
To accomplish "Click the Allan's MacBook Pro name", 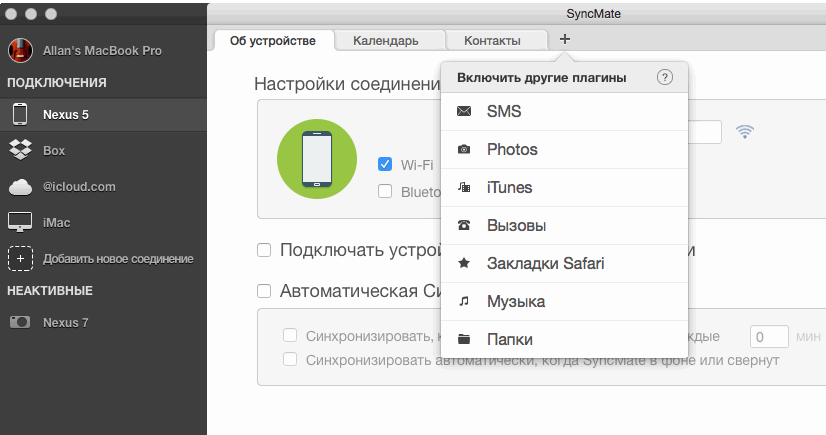I will click(102, 51).
